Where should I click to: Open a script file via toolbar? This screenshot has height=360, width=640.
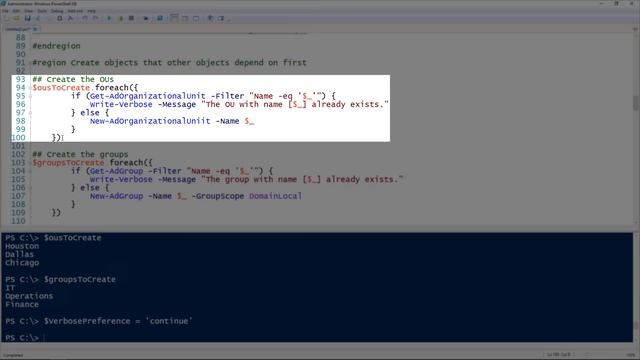17,18
